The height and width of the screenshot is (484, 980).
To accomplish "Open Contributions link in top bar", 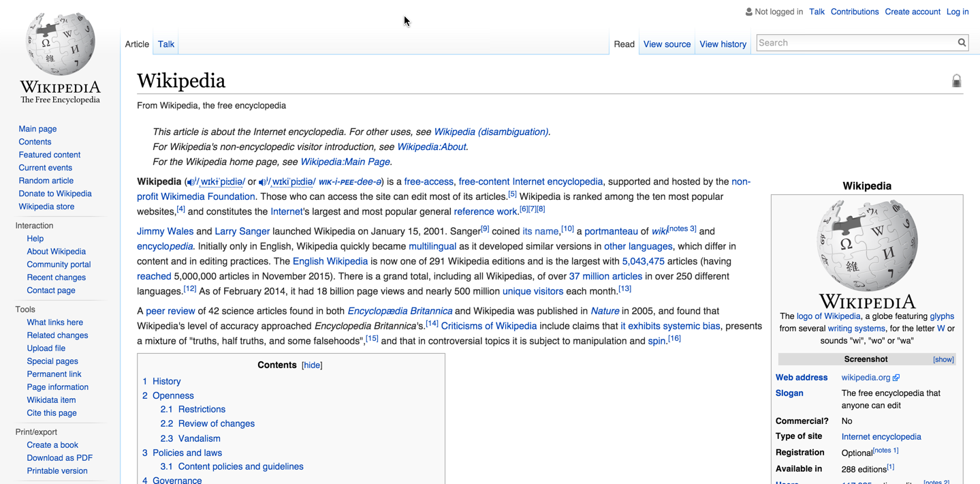I will (855, 12).
